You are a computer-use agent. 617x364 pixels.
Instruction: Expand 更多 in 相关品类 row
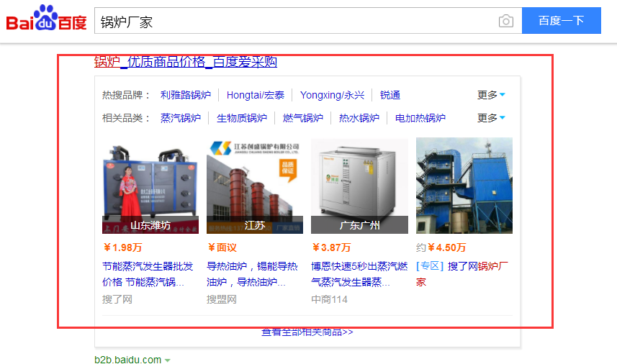491,118
